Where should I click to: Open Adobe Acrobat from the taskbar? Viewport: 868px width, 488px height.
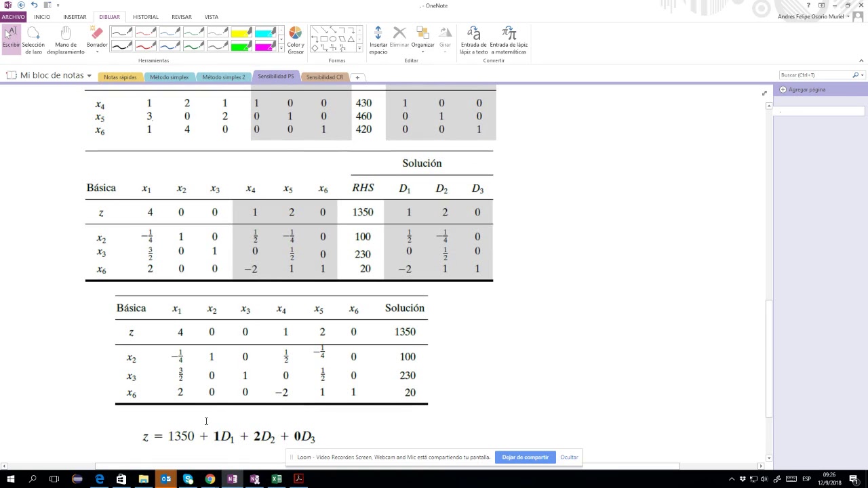click(298, 479)
